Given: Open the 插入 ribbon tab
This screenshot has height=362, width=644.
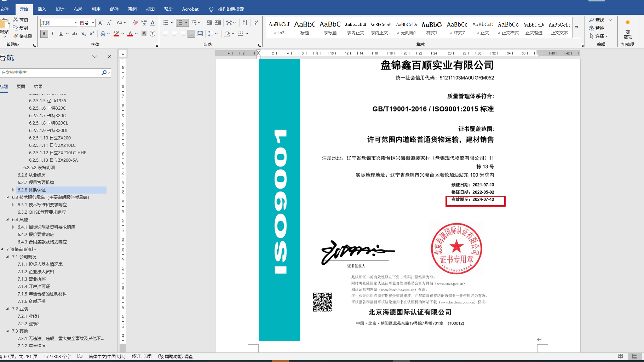Looking at the screenshot, I should coord(42,9).
